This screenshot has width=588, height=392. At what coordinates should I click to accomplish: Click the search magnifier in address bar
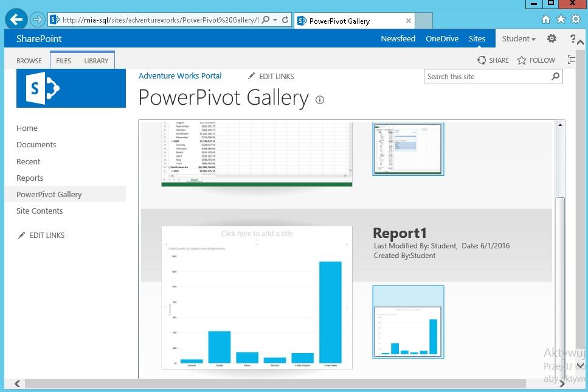[x=266, y=19]
